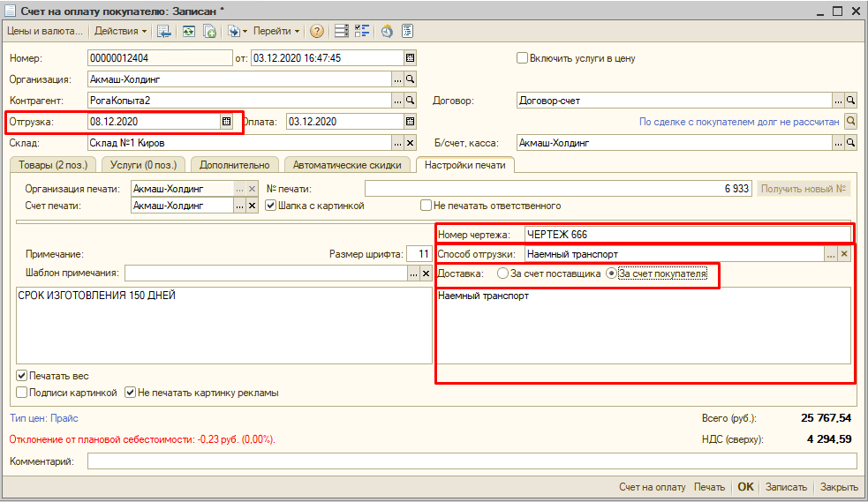
Task: Click the document structure list toolbar icon
Action: coord(342,31)
